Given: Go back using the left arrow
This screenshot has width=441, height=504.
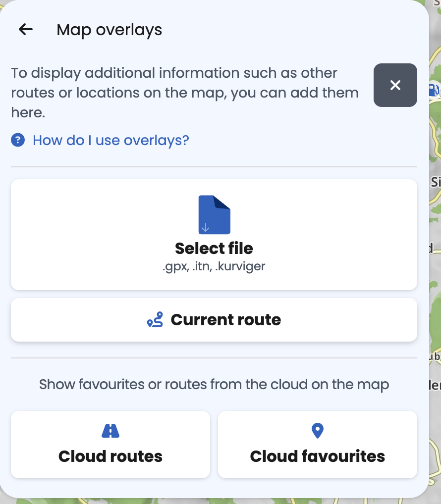Looking at the screenshot, I should (25, 30).
